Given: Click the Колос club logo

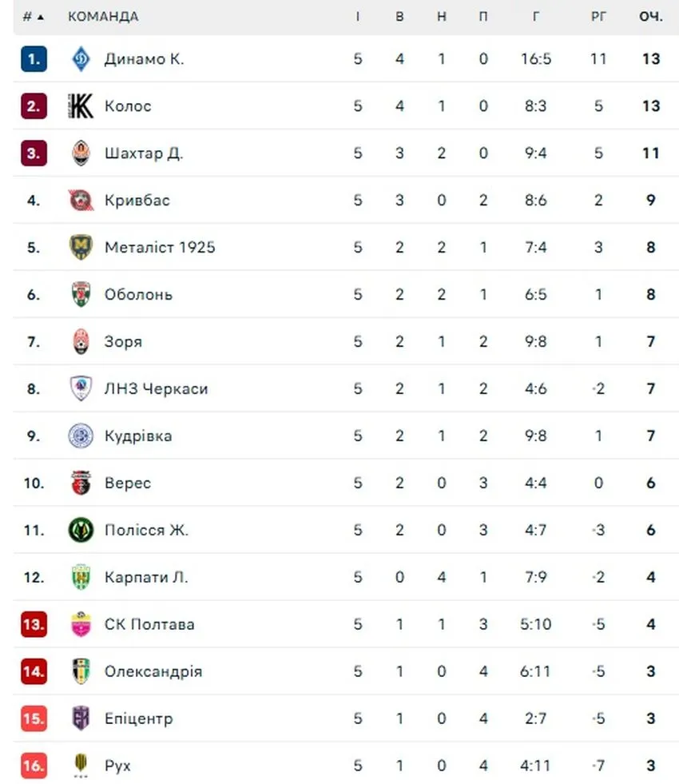Looking at the screenshot, I should 81,106.
